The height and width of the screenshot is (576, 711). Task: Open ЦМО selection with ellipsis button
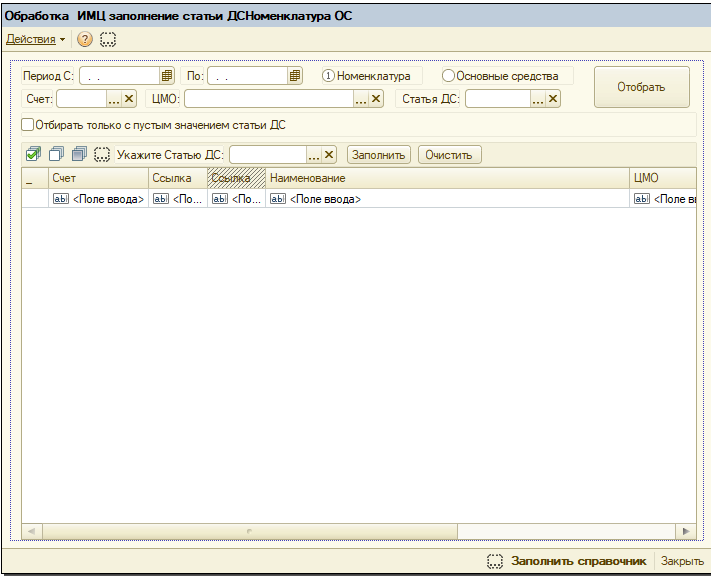tap(361, 99)
